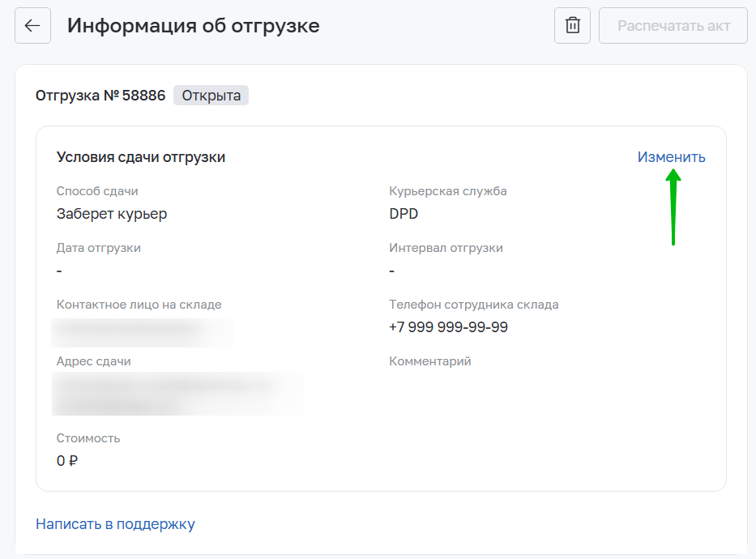
Task: Delete the shipment with trash icon
Action: pyautogui.click(x=572, y=26)
